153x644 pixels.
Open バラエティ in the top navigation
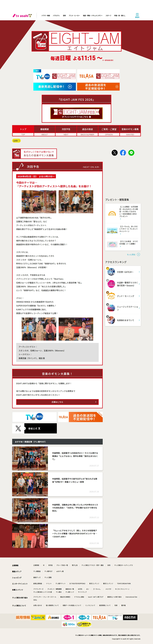[56, 16]
